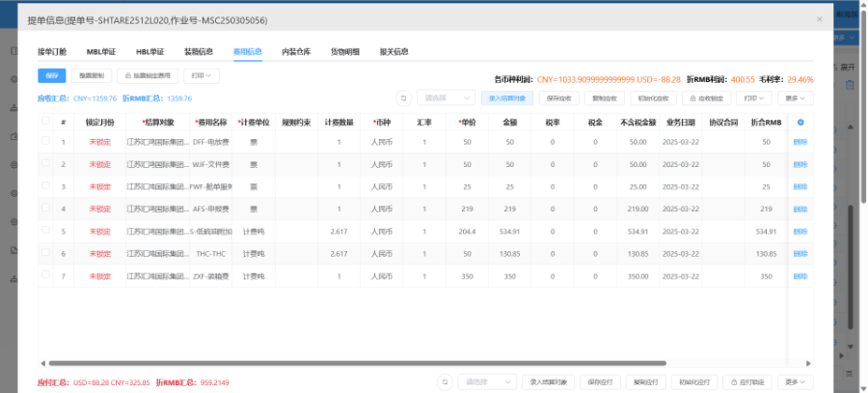Click the lock icon button 应收锁定
This screenshot has height=393, width=868.
(706, 98)
